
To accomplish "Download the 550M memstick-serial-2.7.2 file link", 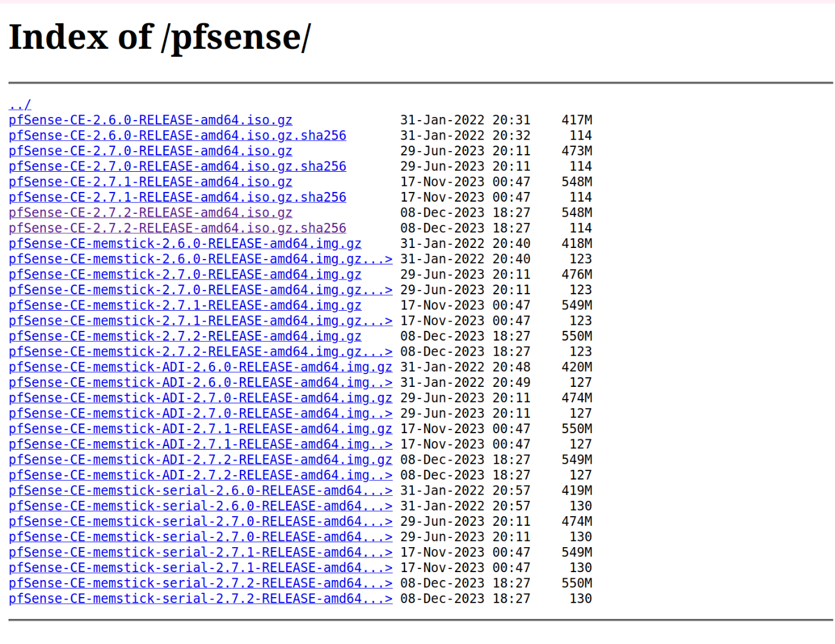I will pos(201,583).
